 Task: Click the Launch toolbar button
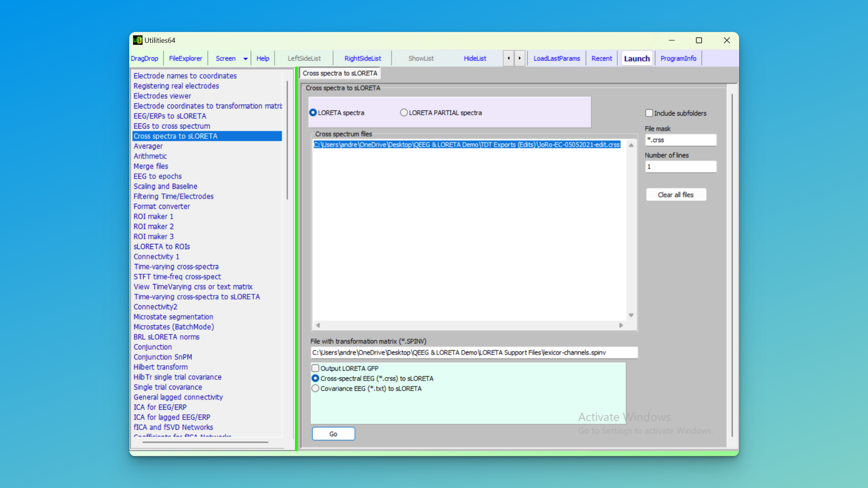(637, 58)
